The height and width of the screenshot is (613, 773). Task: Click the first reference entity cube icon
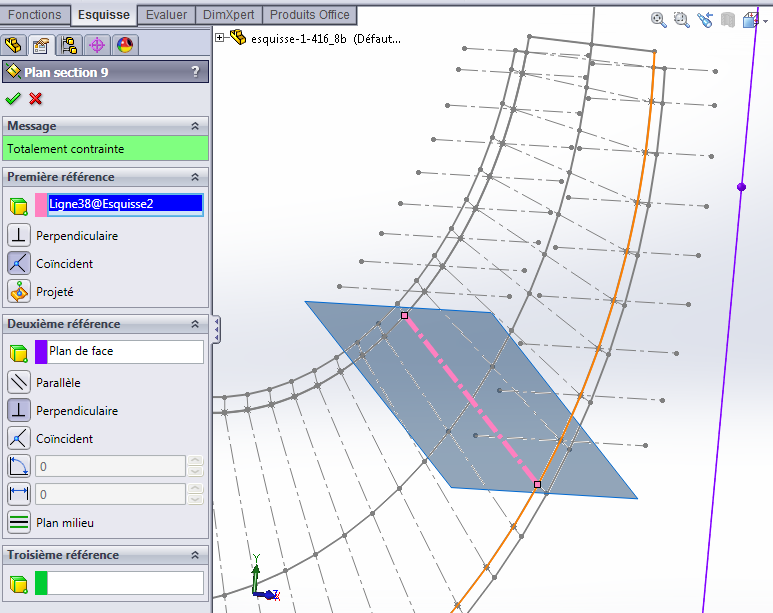(19, 206)
